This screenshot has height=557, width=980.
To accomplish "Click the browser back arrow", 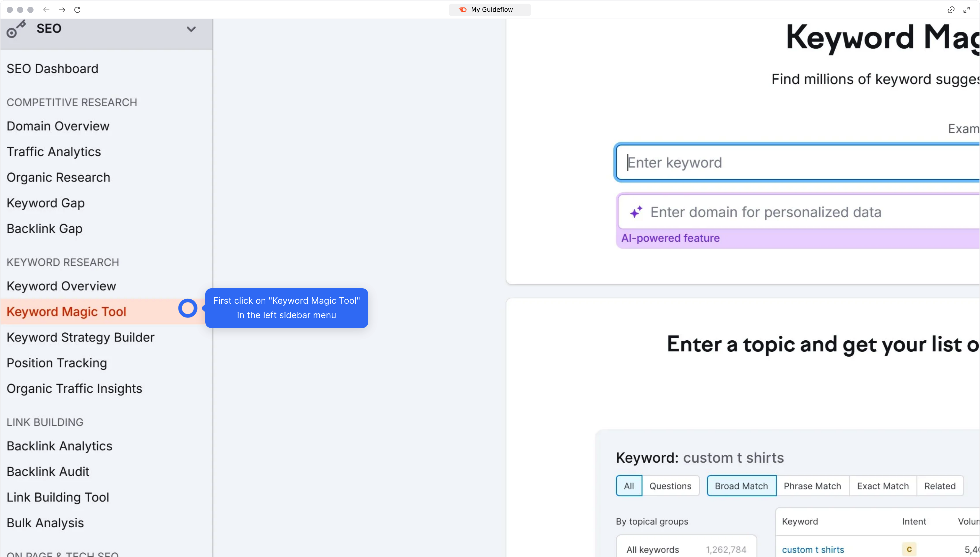I will [x=46, y=10].
